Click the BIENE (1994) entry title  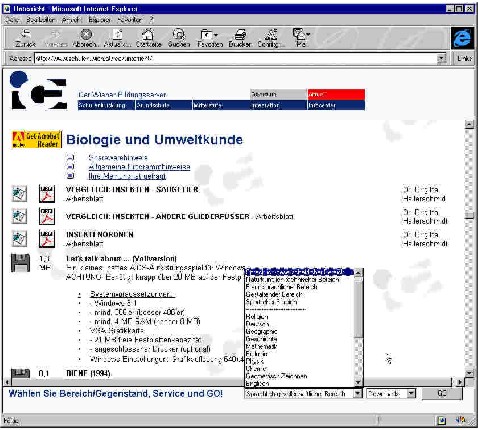point(88,373)
